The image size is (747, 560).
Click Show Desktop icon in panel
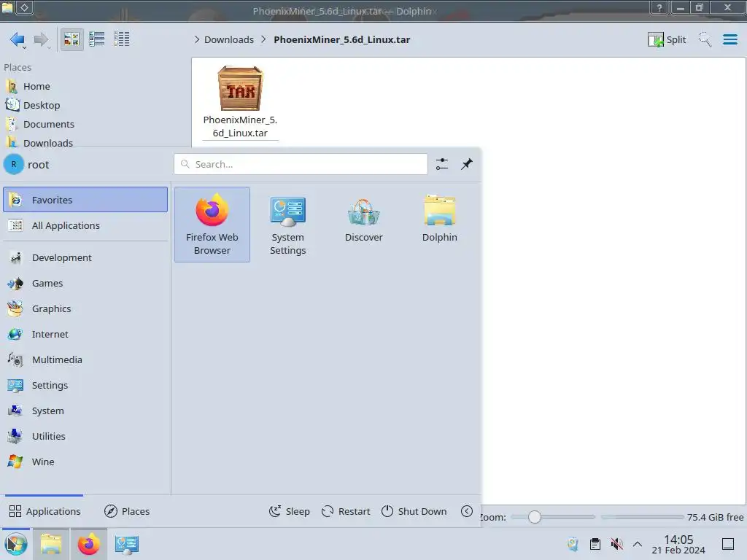728,544
